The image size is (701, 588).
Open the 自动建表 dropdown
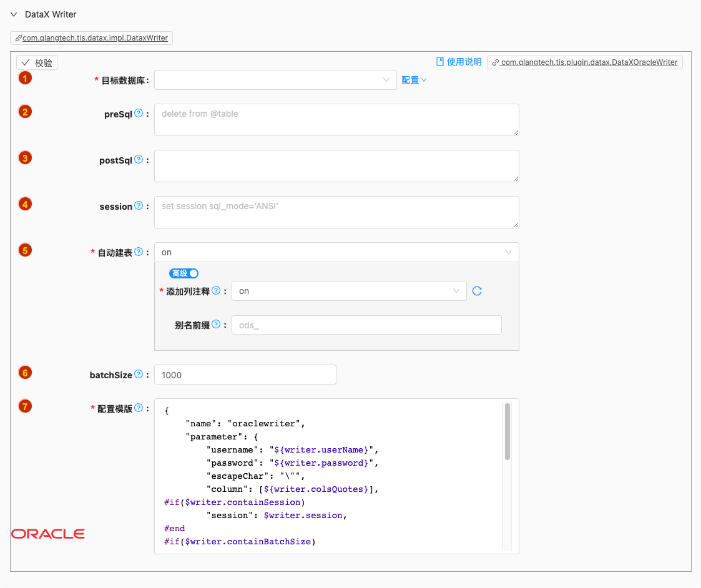click(336, 252)
